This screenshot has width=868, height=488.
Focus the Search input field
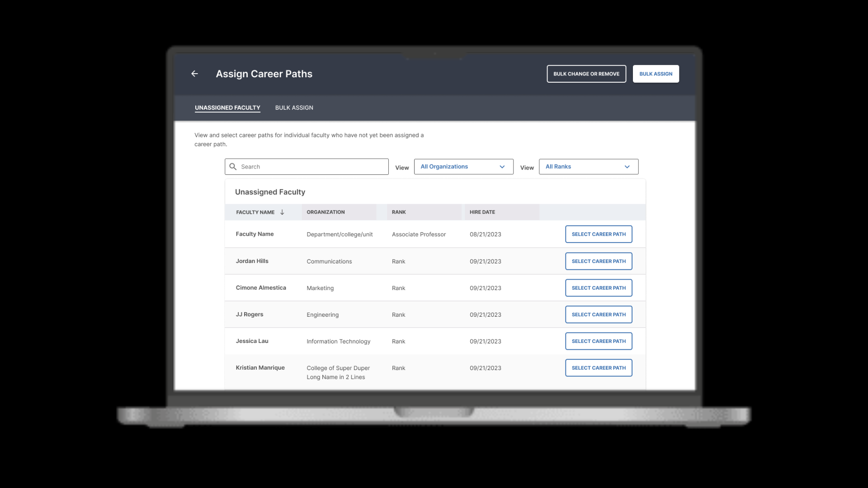[x=312, y=167]
